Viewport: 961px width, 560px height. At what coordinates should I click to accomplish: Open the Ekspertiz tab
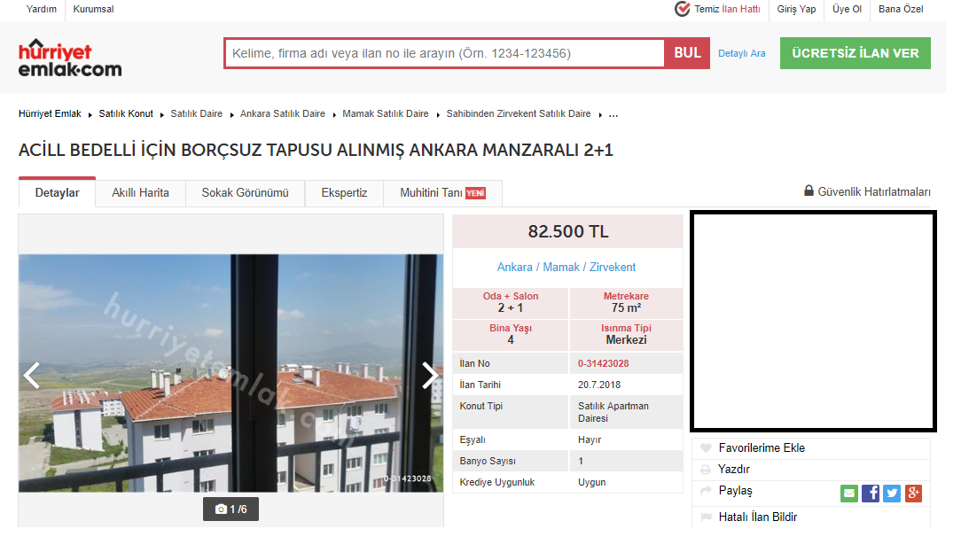[344, 193]
